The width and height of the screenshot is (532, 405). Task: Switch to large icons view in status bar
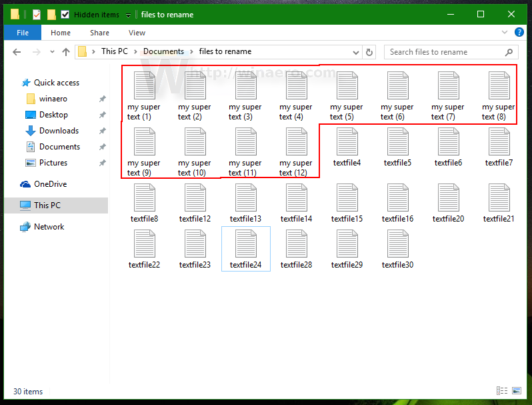click(516, 391)
